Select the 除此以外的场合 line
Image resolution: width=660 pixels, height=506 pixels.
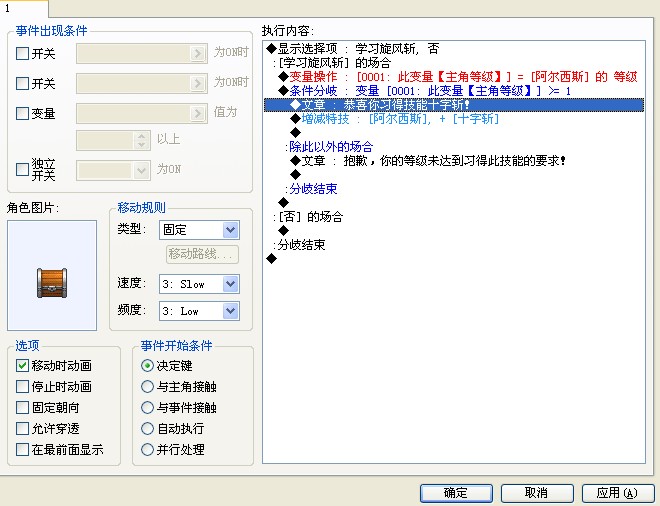(454, 146)
